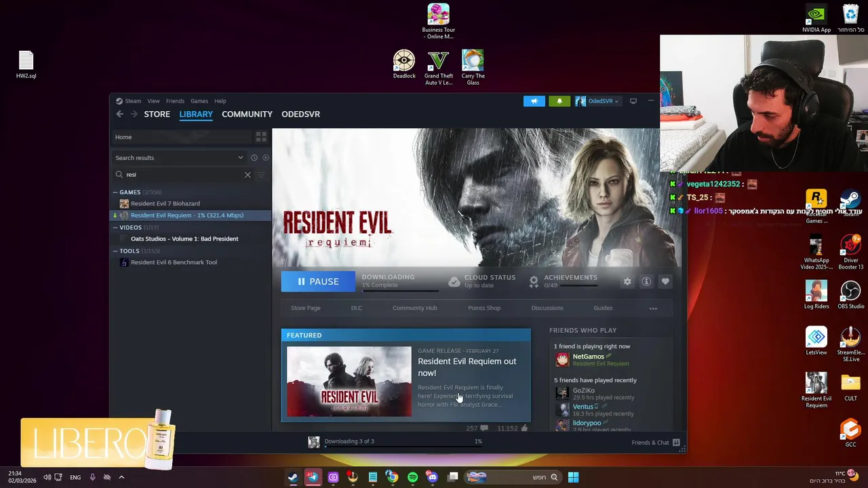Open friend NetGamos profile
The height and width of the screenshot is (488, 868).
click(588, 357)
